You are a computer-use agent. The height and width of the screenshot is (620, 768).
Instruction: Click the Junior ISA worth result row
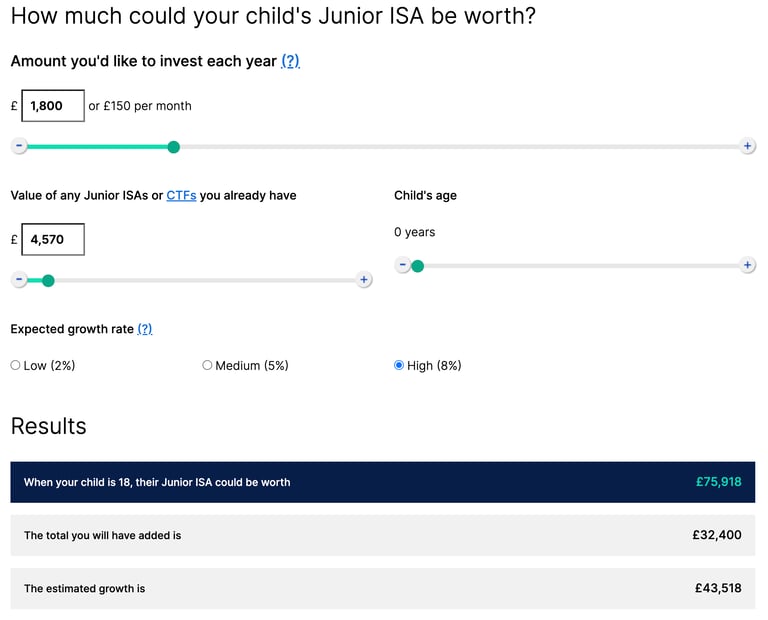[383, 482]
